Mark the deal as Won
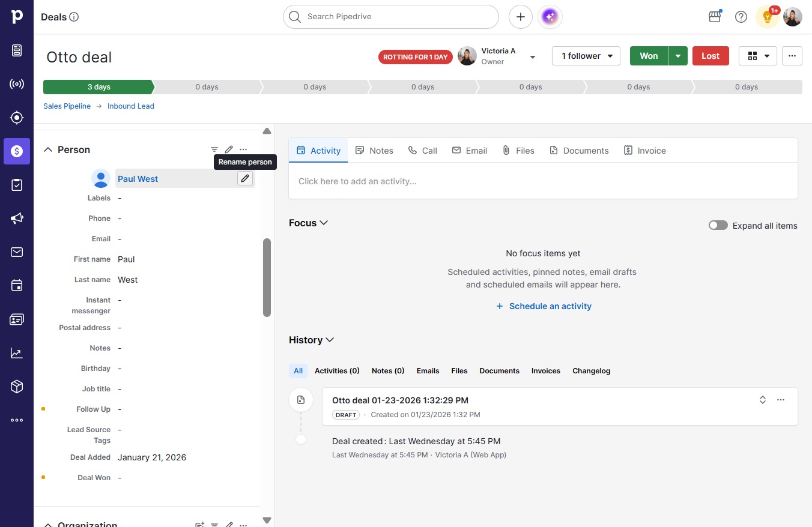 [x=649, y=56]
